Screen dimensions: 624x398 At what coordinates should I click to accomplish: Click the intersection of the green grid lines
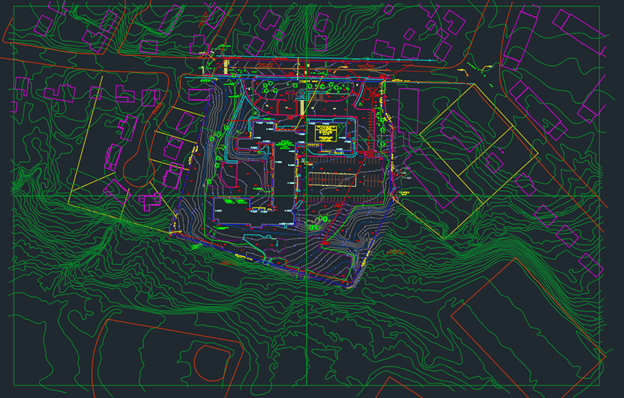pyautogui.click(x=307, y=195)
